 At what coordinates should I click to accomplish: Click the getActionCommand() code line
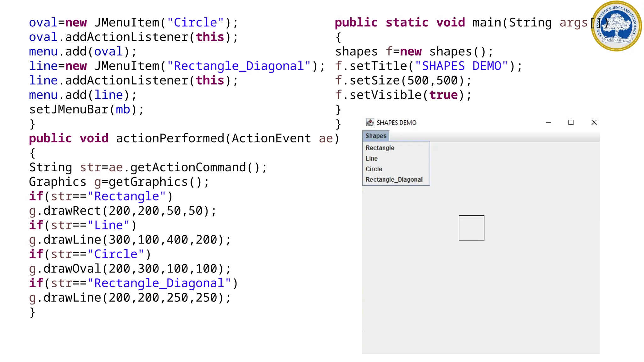point(148,167)
